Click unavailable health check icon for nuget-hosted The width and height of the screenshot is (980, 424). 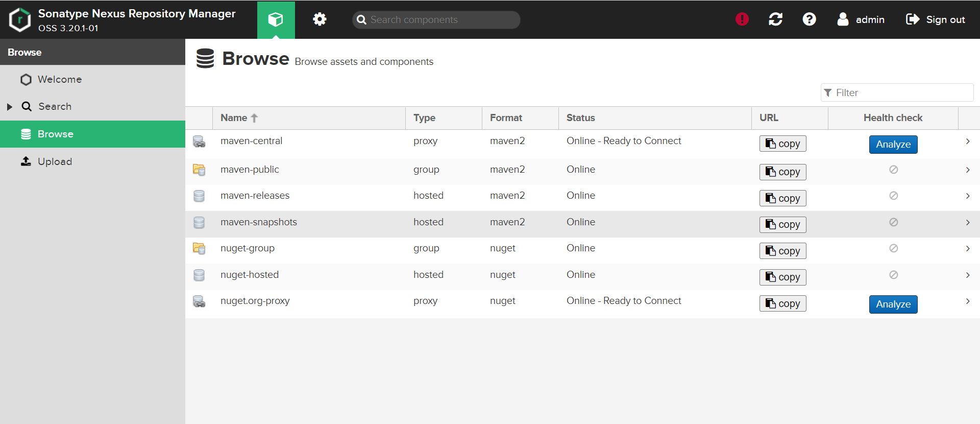tap(893, 275)
